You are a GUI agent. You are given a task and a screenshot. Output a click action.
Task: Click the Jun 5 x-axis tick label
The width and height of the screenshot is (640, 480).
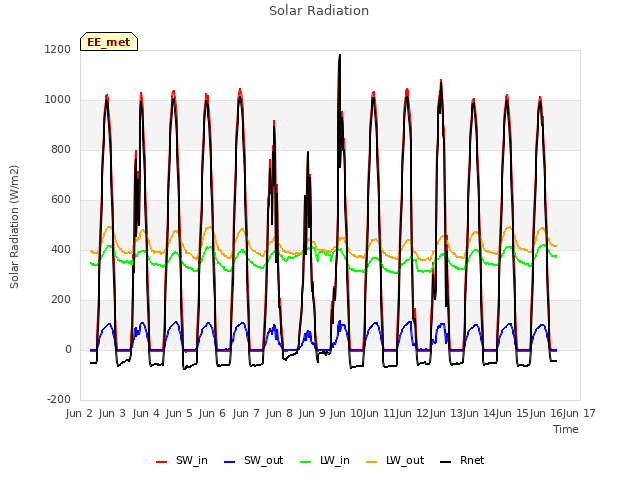[x=179, y=413]
